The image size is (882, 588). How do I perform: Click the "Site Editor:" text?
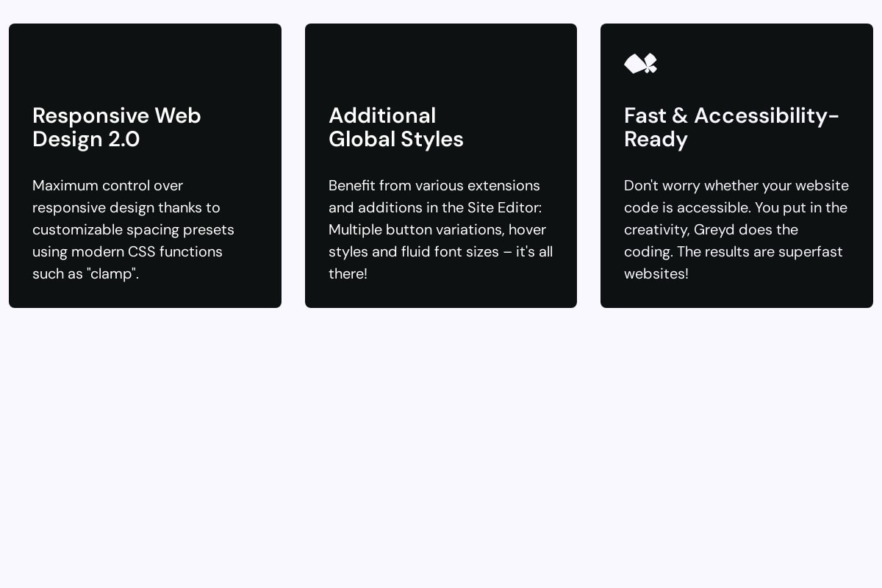click(504, 207)
